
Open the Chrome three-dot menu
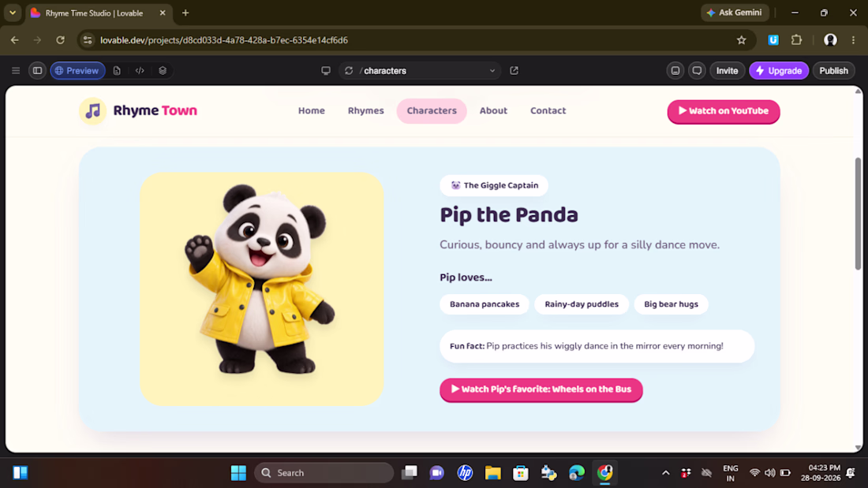click(853, 40)
